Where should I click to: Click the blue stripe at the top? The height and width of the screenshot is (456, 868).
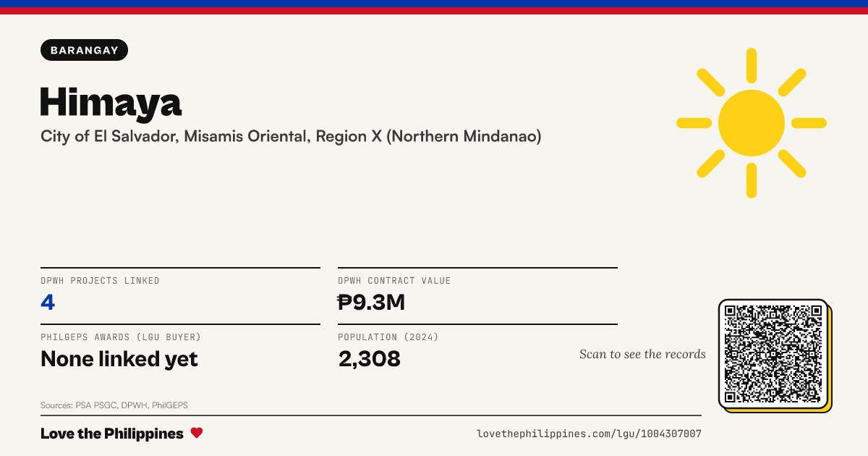434,4
